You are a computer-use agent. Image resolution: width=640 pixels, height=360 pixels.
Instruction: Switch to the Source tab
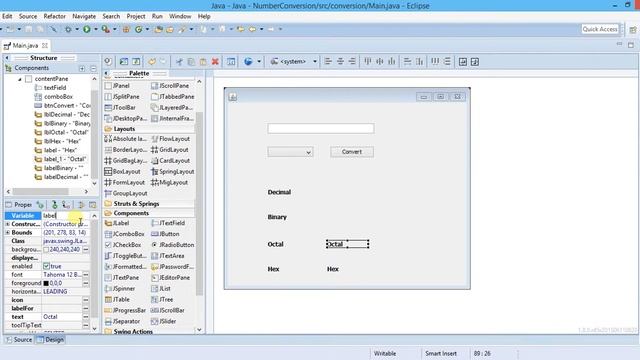18,340
